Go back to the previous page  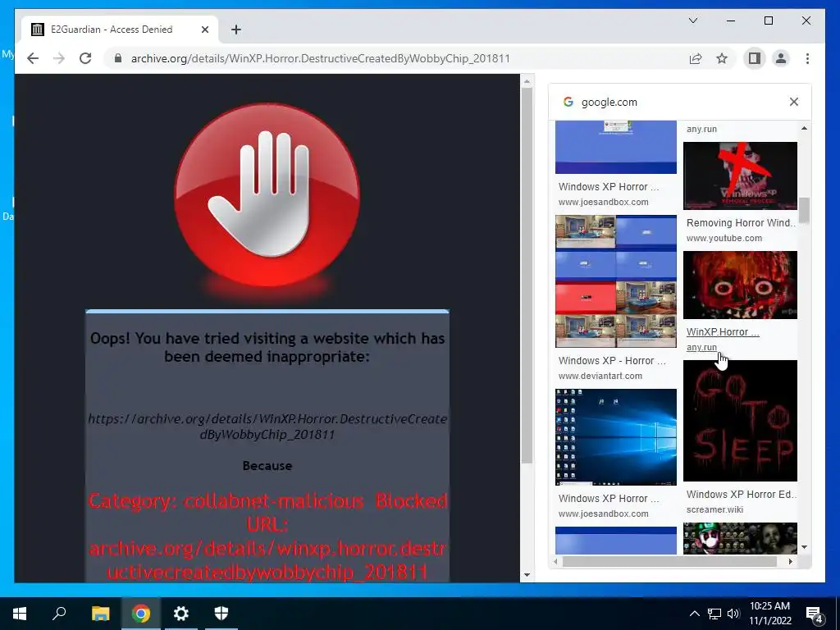coord(33,58)
